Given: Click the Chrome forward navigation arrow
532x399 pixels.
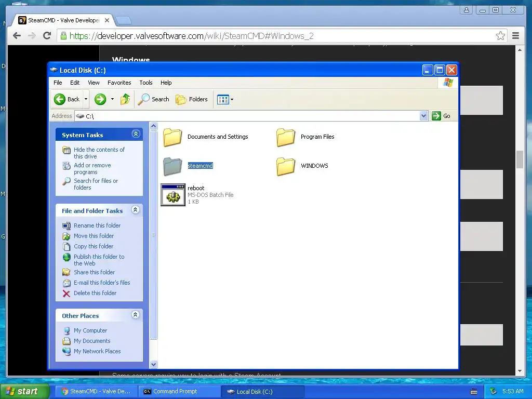Looking at the screenshot, I should coord(32,36).
